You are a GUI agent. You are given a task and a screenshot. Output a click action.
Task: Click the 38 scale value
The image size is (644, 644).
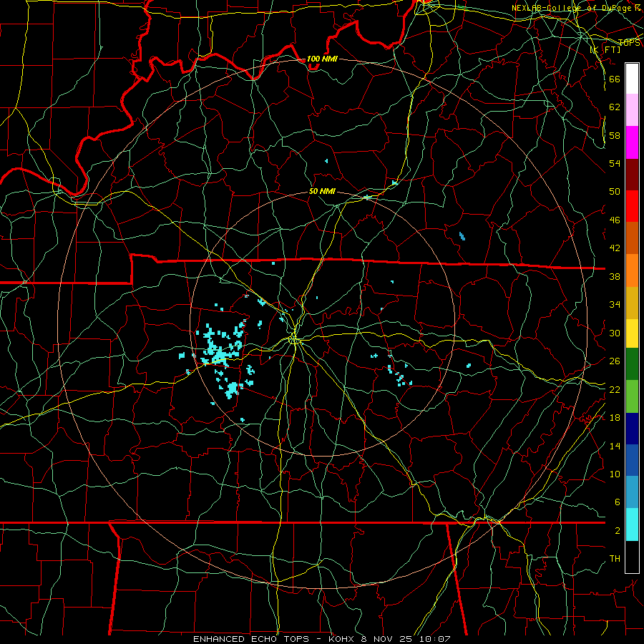[x=615, y=276]
